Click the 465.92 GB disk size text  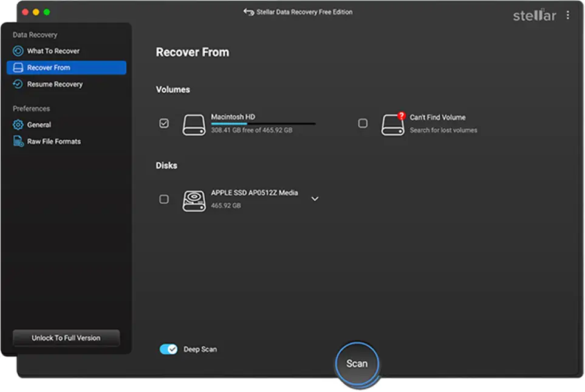[x=226, y=206]
